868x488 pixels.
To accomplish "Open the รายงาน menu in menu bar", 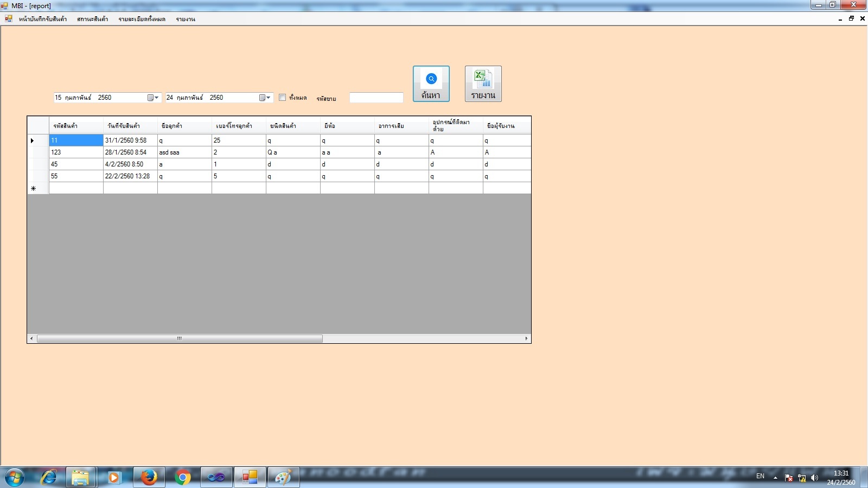I will (x=186, y=19).
